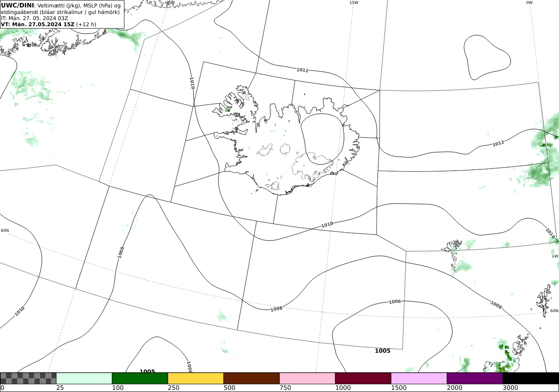The width and height of the screenshot is (559, 392).
Task: Click the gray checkered 0–25 legend swatch
Action: [x=28, y=378]
